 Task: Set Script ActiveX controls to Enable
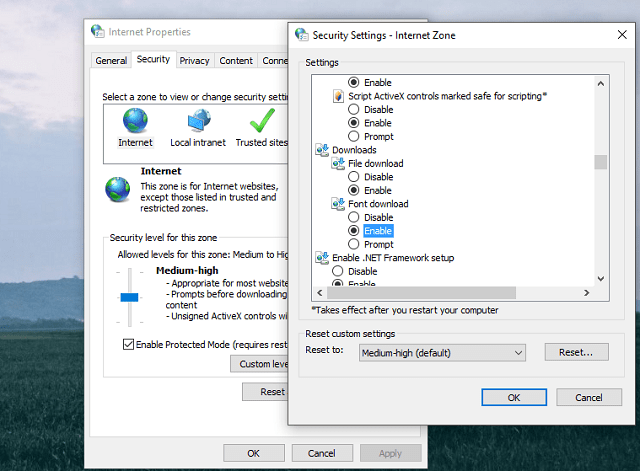[353, 123]
